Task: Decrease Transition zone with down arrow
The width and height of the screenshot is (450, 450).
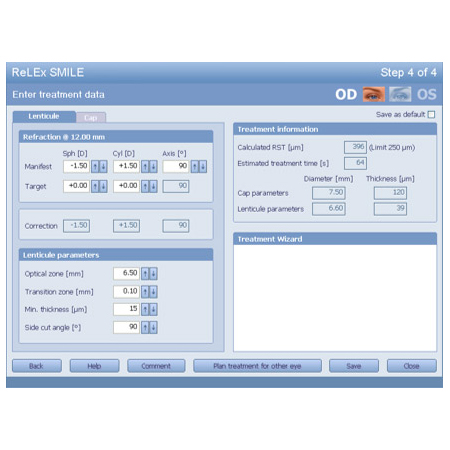Action: tap(153, 292)
